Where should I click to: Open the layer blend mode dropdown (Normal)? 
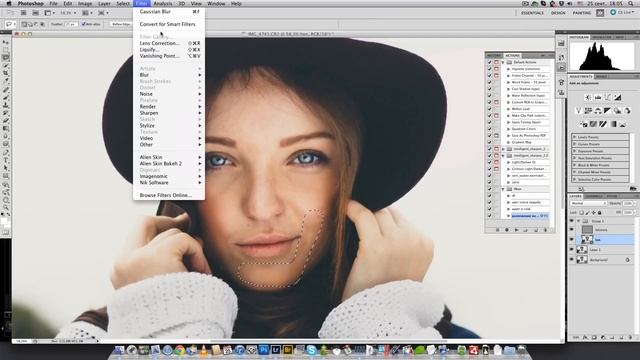tap(589, 203)
